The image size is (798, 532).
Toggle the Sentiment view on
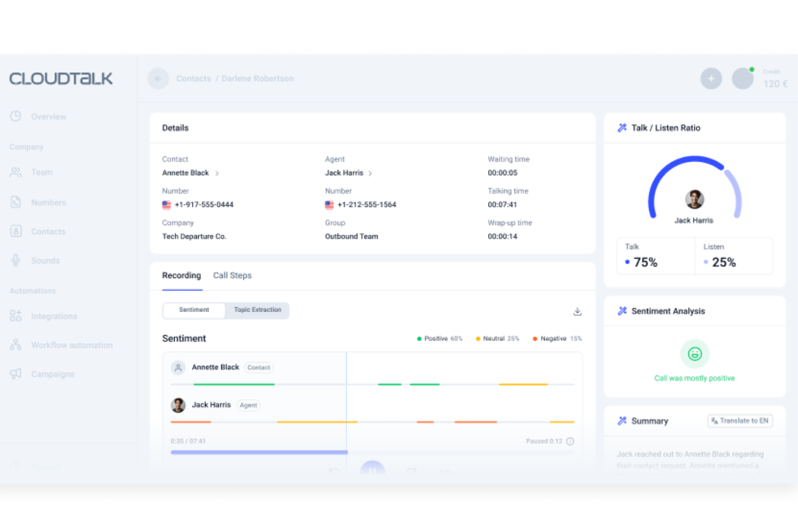point(194,310)
